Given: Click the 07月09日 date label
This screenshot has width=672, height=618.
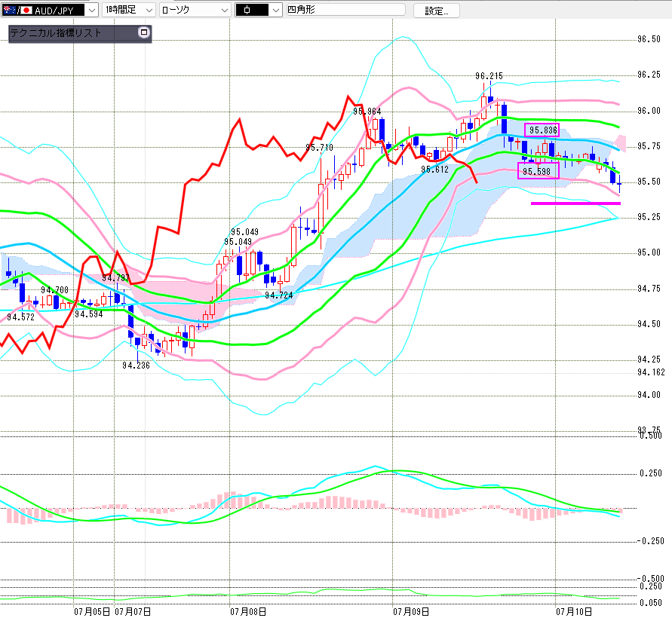Looking at the screenshot, I should pos(410,611).
